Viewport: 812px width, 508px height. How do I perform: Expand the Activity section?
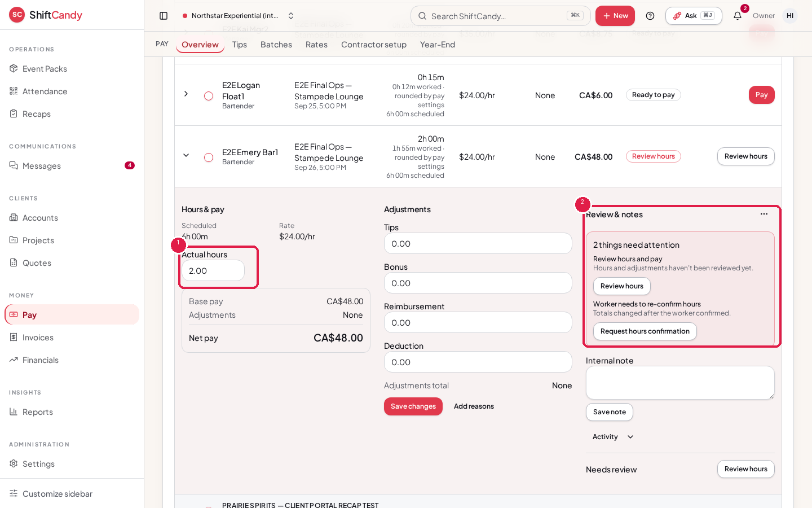pos(613,437)
